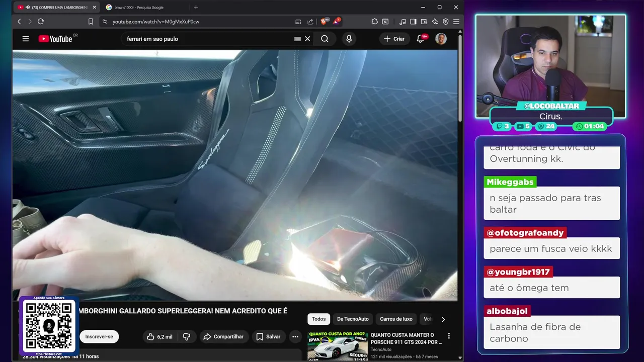Start voice search with the microphone
The image size is (644, 362).
tap(349, 39)
